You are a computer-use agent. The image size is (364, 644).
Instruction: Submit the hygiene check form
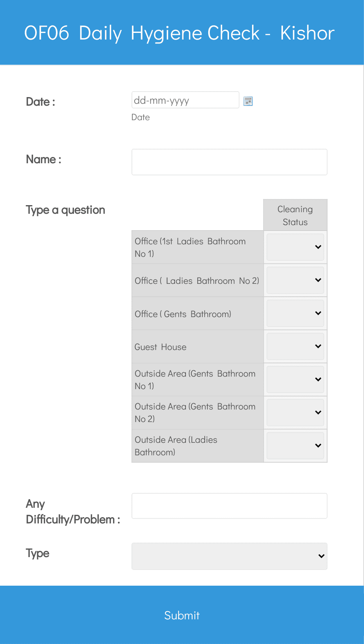point(182,615)
